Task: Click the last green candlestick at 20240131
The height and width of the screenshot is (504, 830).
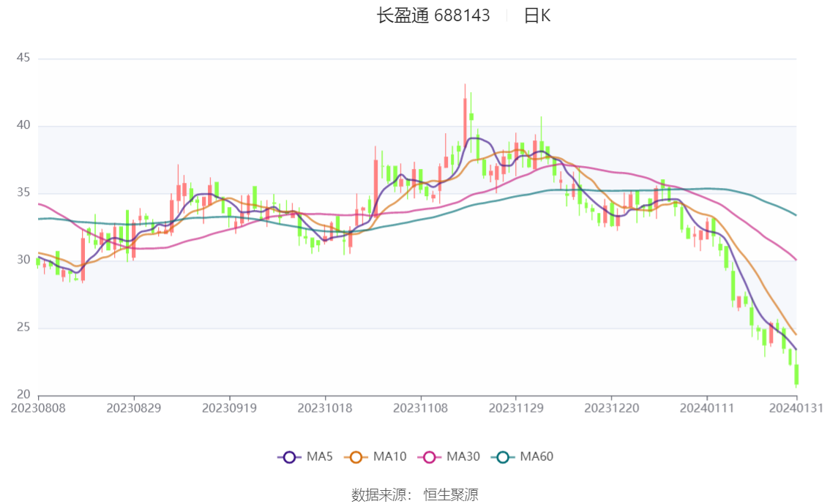Action: (x=796, y=374)
